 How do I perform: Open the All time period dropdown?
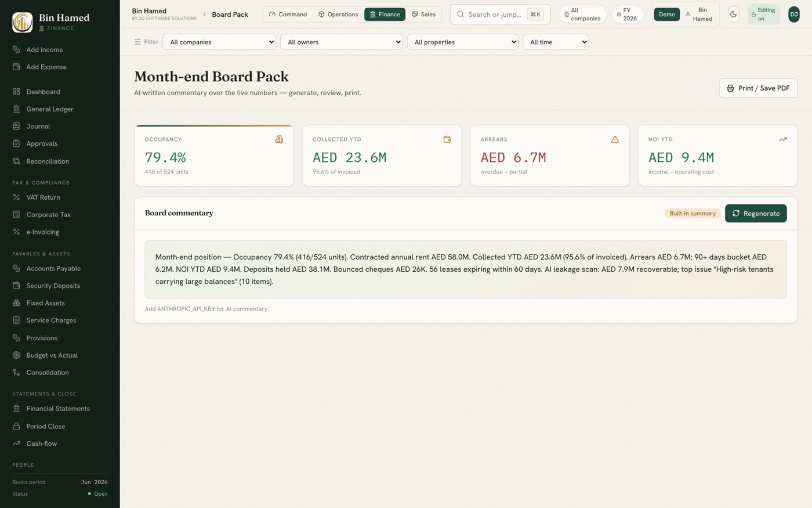click(556, 42)
